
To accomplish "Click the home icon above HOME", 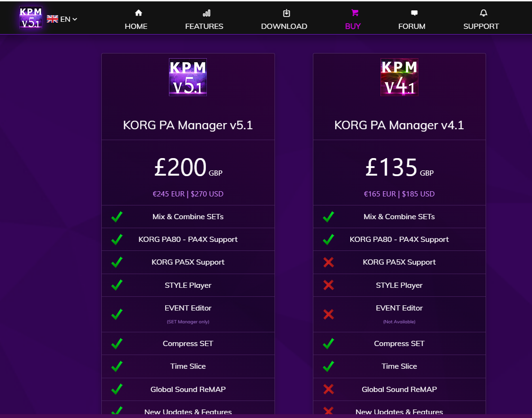I will point(138,13).
